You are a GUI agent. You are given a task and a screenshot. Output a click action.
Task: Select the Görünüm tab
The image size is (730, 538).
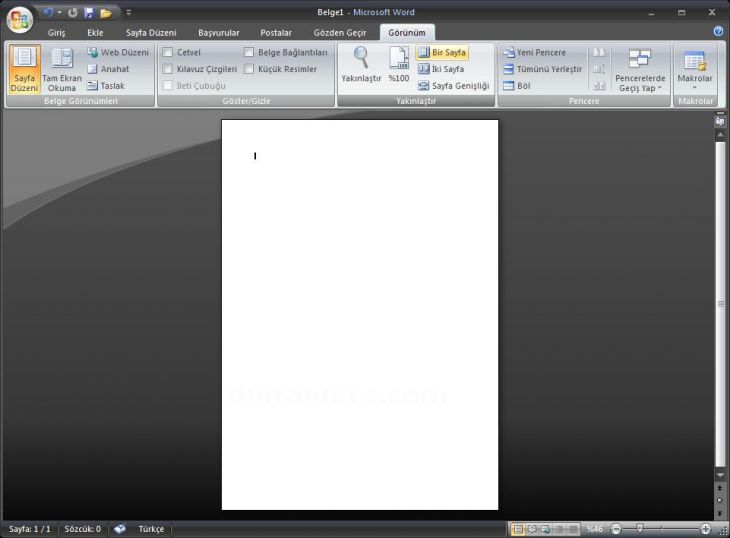click(x=407, y=33)
